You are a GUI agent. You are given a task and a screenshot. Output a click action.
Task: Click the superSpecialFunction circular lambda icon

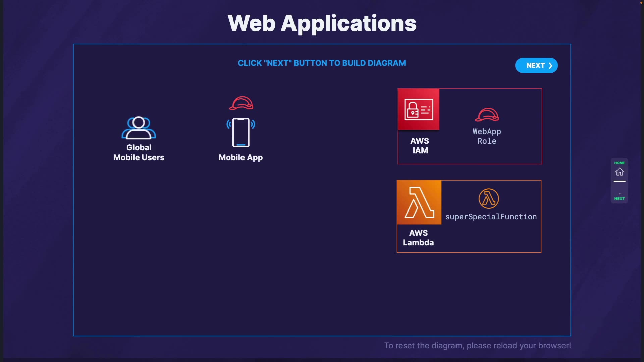488,198
